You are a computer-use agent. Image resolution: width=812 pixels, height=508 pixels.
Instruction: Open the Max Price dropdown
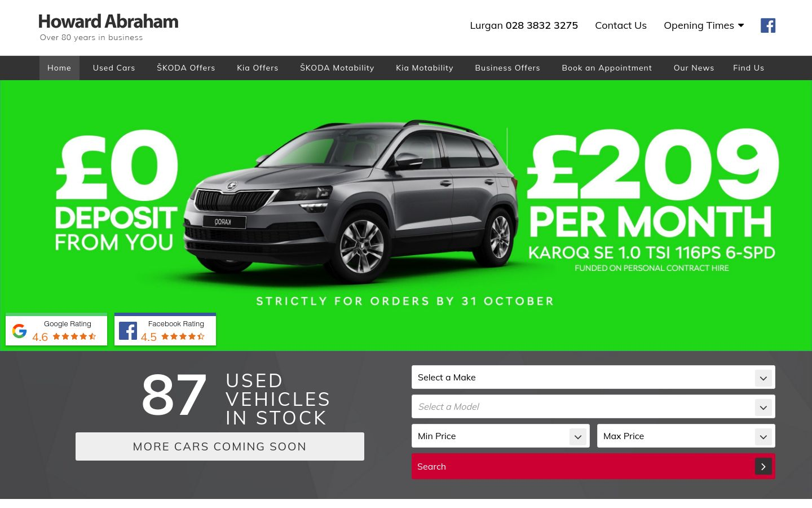click(x=686, y=436)
